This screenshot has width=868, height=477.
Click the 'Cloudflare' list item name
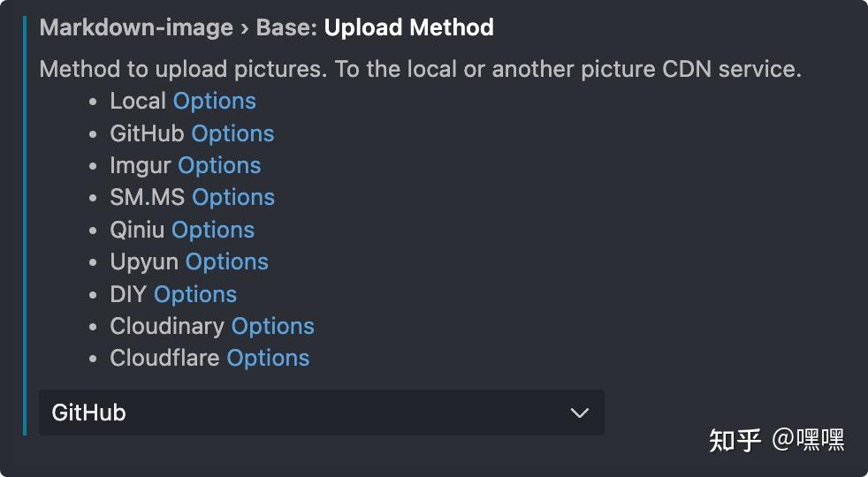point(164,358)
